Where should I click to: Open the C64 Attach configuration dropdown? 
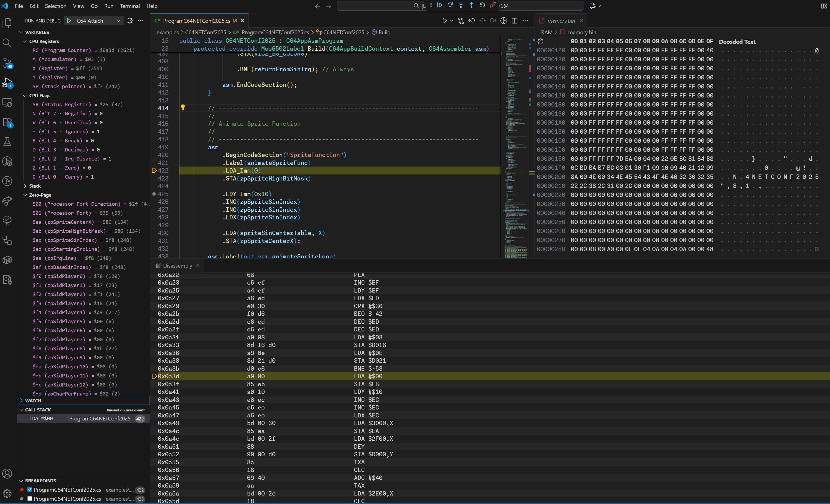tap(119, 21)
